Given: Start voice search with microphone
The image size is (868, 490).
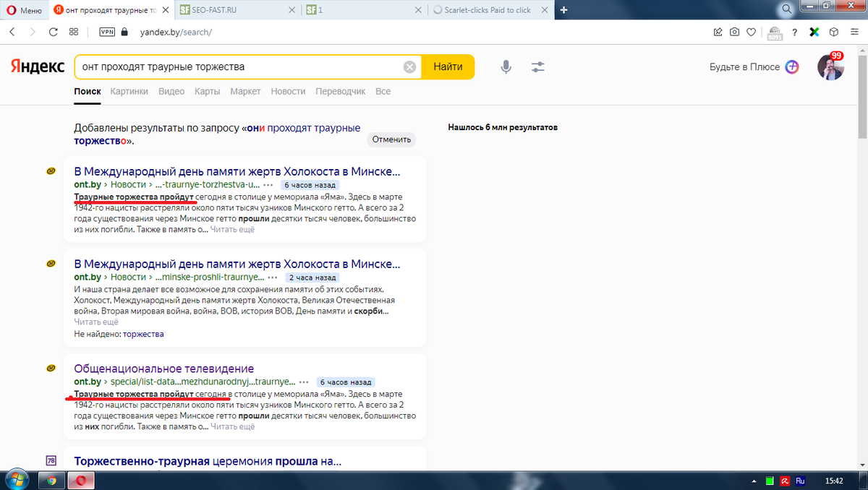Looking at the screenshot, I should pyautogui.click(x=506, y=67).
